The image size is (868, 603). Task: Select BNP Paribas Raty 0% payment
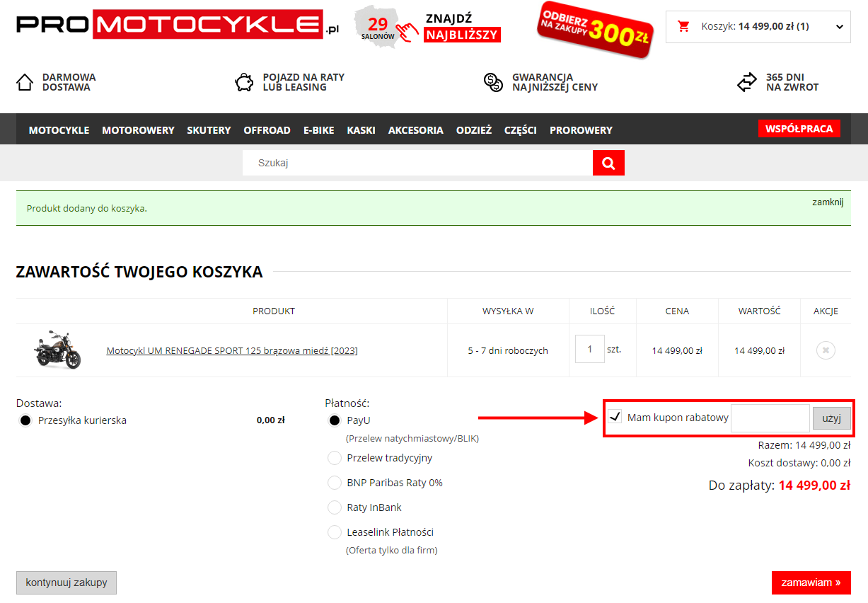(x=335, y=483)
